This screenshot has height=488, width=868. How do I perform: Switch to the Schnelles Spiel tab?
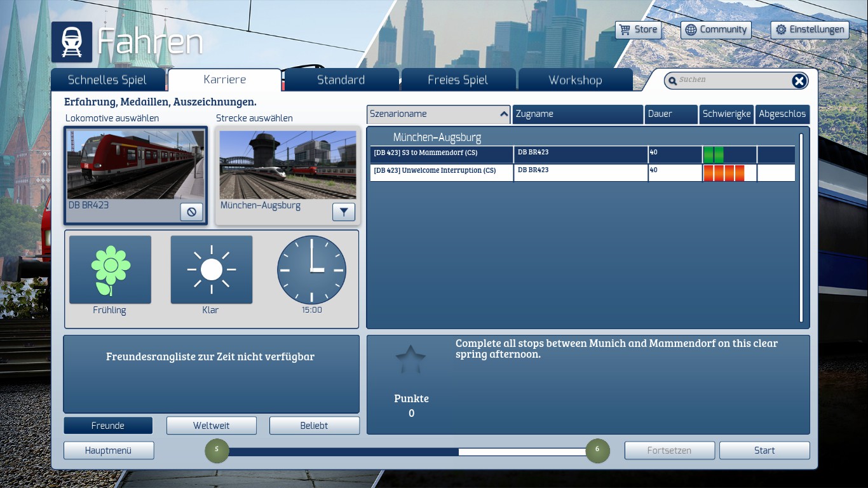107,80
